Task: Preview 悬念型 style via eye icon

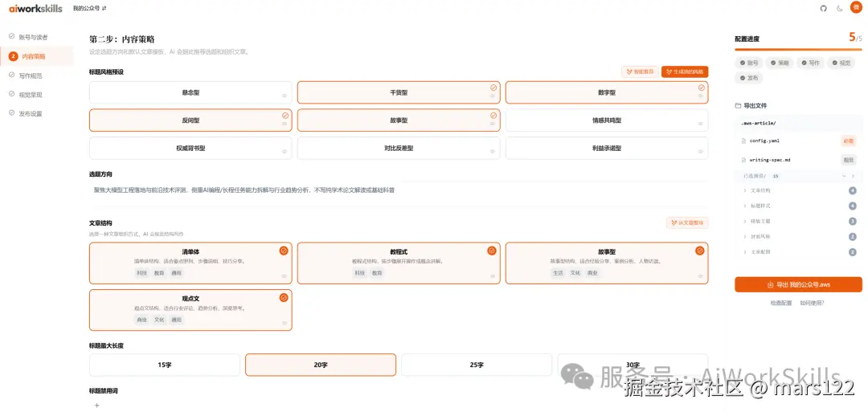Action: click(285, 96)
